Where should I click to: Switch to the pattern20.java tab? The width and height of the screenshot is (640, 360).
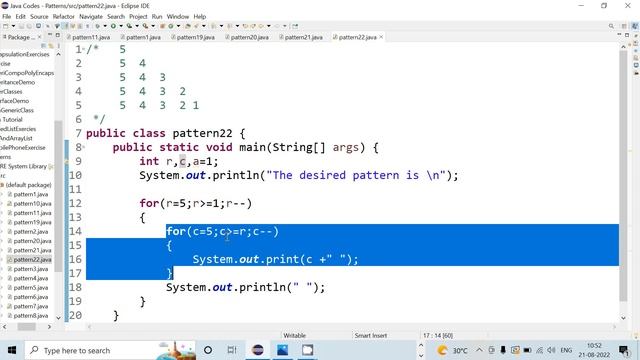tap(247, 37)
